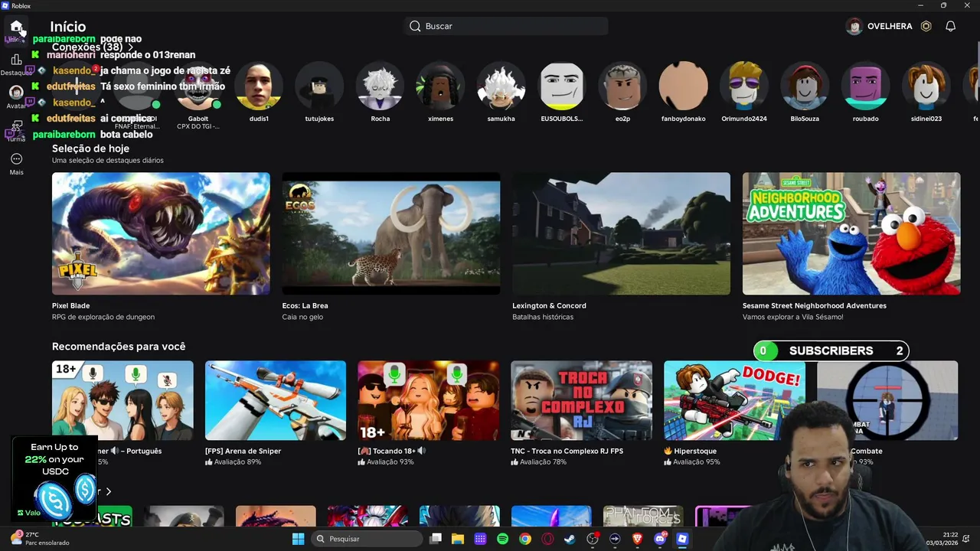Open friend BiloSouza avatar
This screenshot has width=980, height=551.
[805, 86]
